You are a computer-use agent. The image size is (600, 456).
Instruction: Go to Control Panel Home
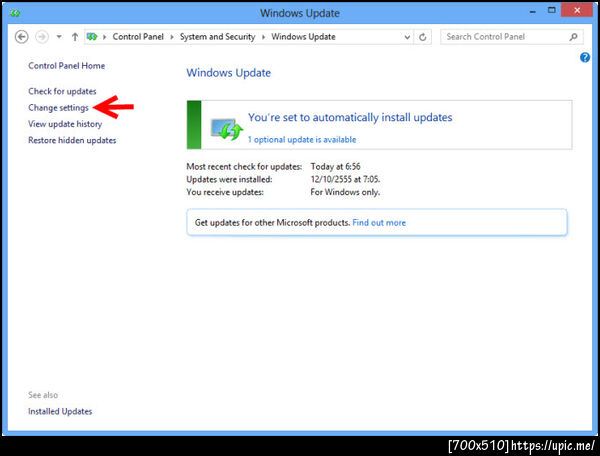pyautogui.click(x=67, y=66)
